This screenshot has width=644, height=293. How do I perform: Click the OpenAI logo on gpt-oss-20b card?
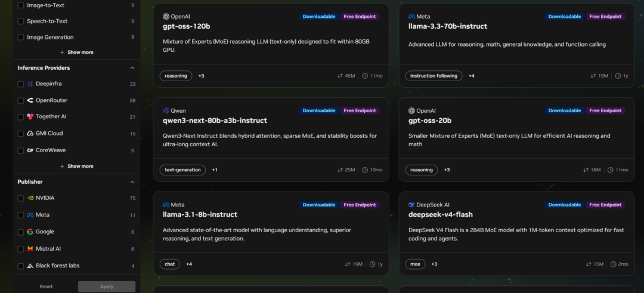tap(411, 110)
